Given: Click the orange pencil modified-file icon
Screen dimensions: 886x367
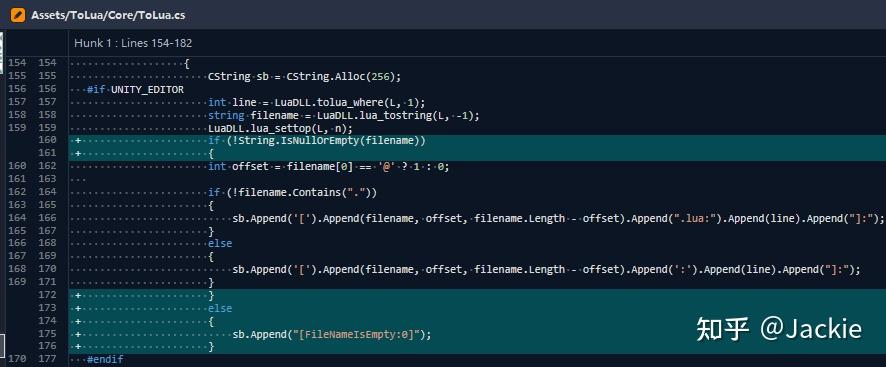Looking at the screenshot, I should point(18,15).
